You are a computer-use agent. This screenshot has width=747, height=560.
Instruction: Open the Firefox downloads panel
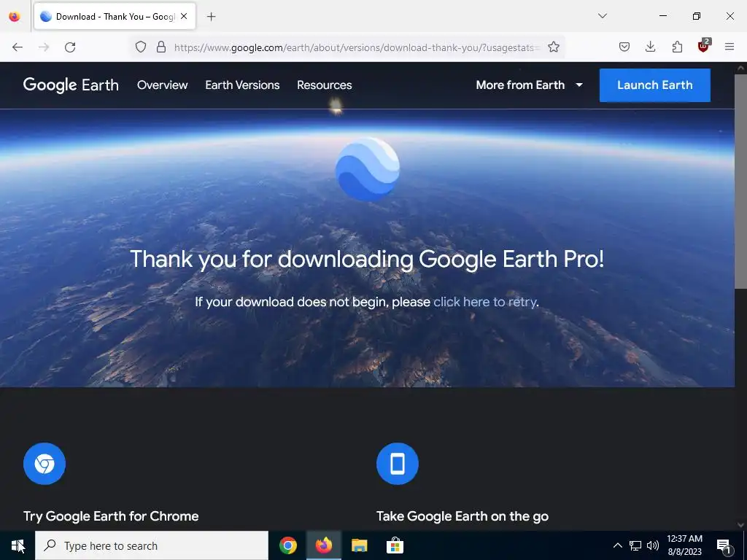pos(650,47)
